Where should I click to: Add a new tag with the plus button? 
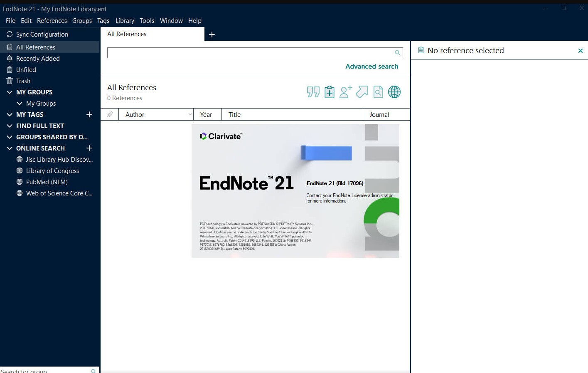89,114
